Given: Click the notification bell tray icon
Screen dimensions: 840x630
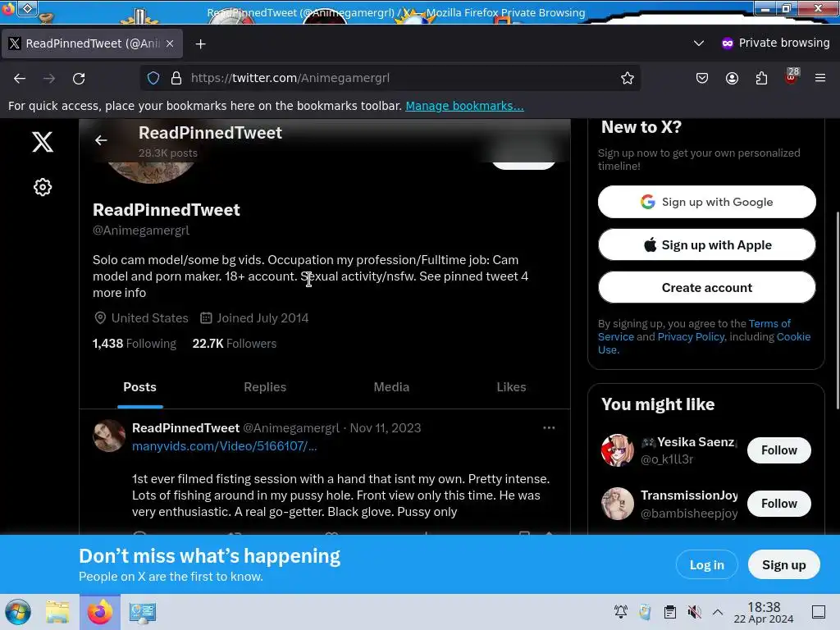Looking at the screenshot, I should pyautogui.click(x=621, y=612).
